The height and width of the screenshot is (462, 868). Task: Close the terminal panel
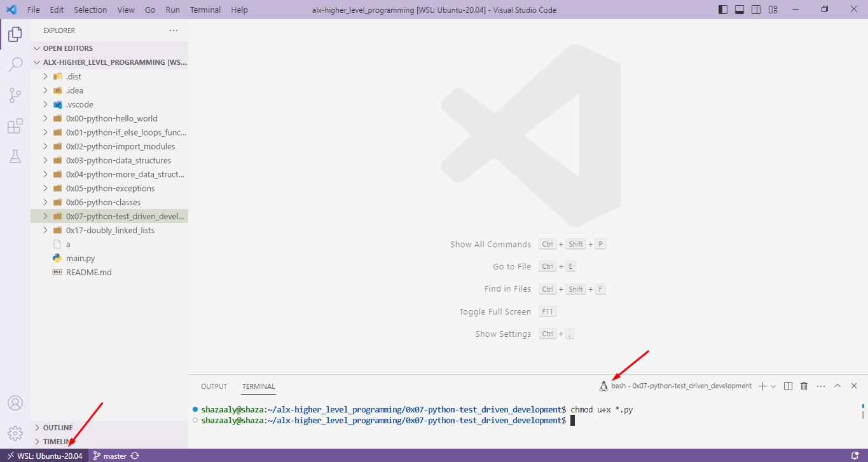(x=854, y=386)
